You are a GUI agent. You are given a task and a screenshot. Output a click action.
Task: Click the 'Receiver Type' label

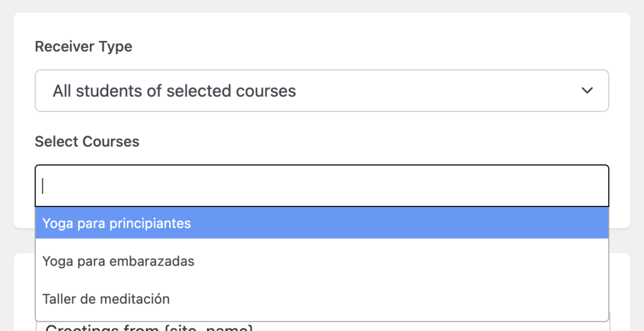tap(83, 47)
